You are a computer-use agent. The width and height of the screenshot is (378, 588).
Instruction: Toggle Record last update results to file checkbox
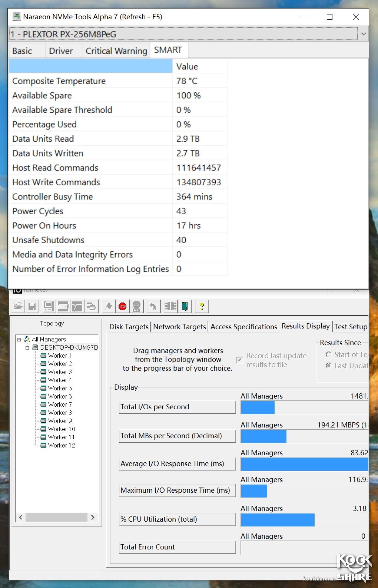(240, 360)
